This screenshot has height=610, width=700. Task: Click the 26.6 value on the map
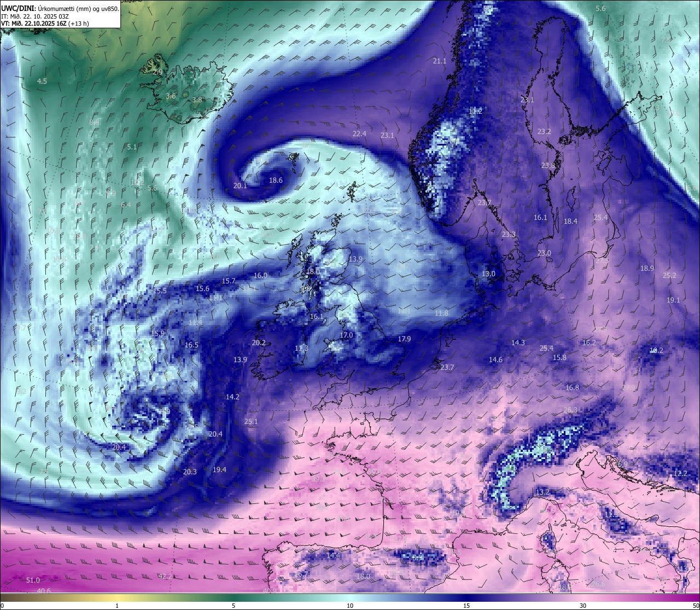598,584
